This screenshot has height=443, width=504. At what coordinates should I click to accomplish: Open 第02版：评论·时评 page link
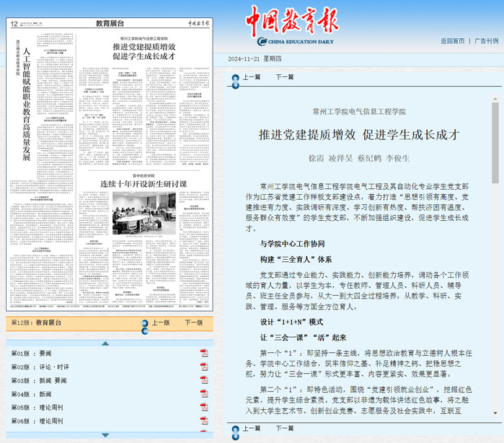point(40,367)
